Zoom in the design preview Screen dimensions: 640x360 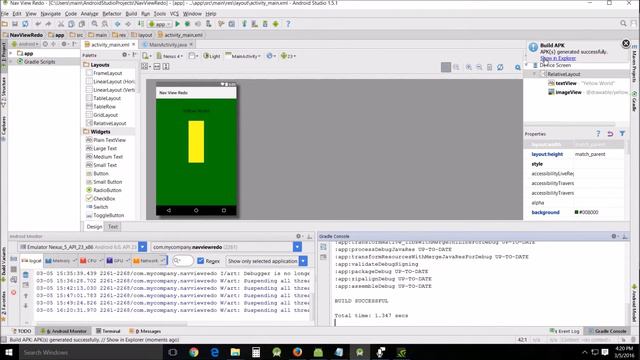[469, 67]
